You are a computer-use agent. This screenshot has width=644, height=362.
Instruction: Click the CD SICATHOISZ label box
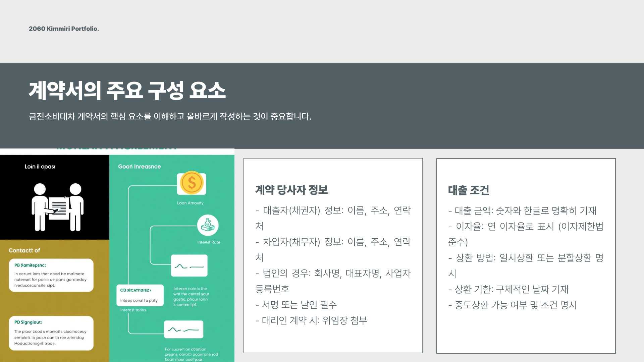(x=140, y=295)
